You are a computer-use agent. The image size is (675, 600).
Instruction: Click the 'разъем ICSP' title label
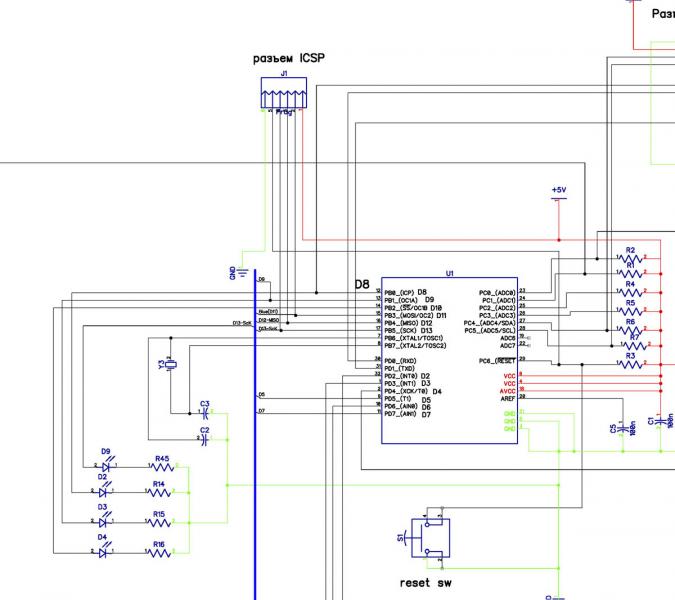point(288,59)
